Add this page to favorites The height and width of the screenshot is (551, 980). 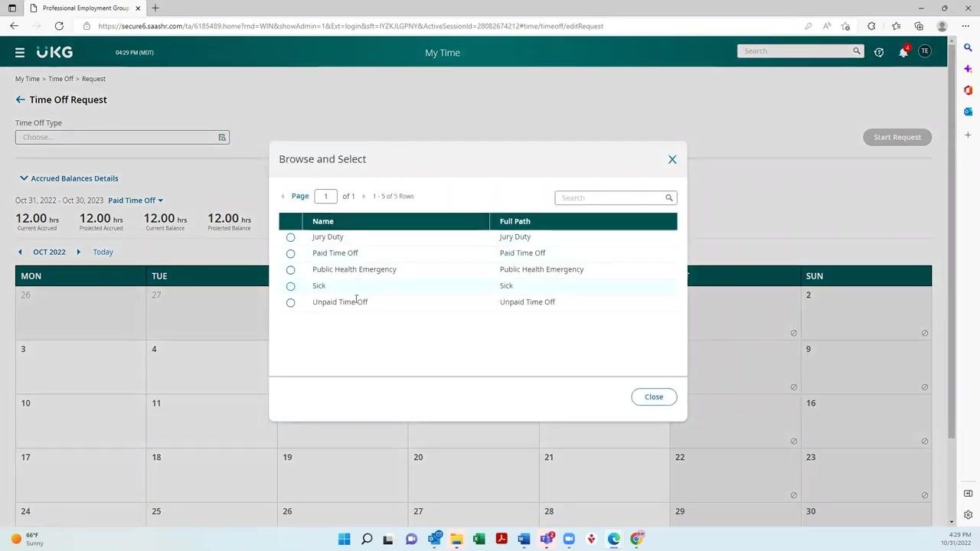click(845, 26)
